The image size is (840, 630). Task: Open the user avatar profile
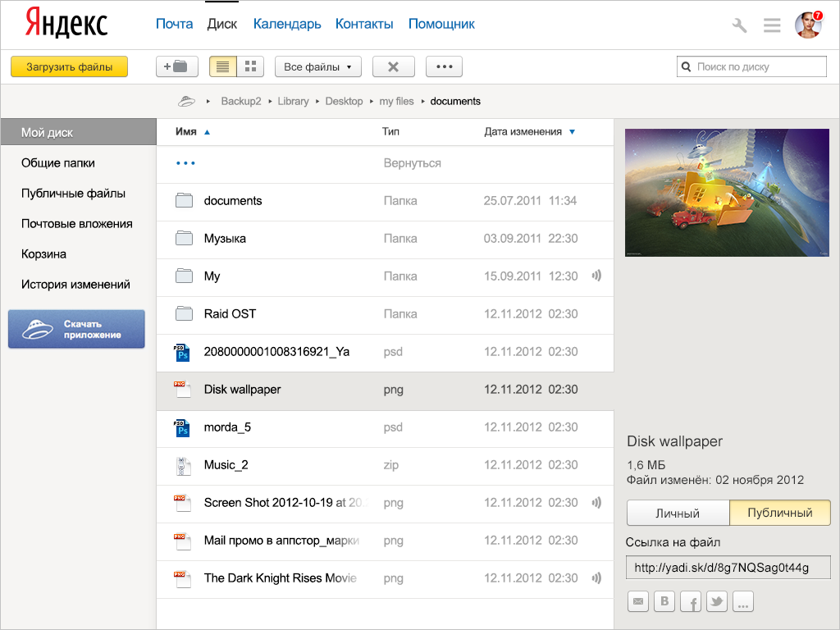(x=808, y=25)
